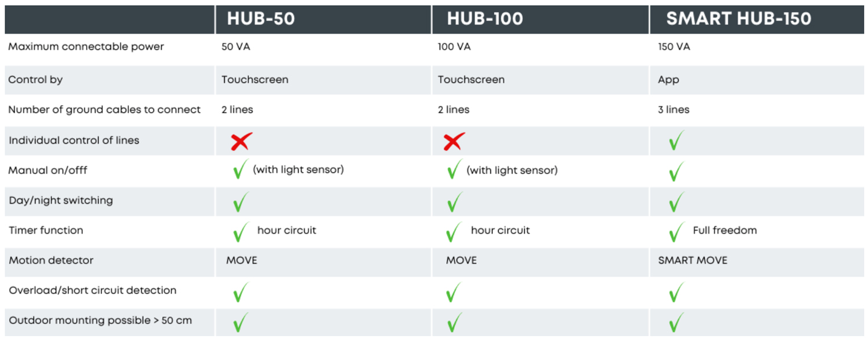
Task: Click the Maximum connectable power row label
Action: point(86,47)
